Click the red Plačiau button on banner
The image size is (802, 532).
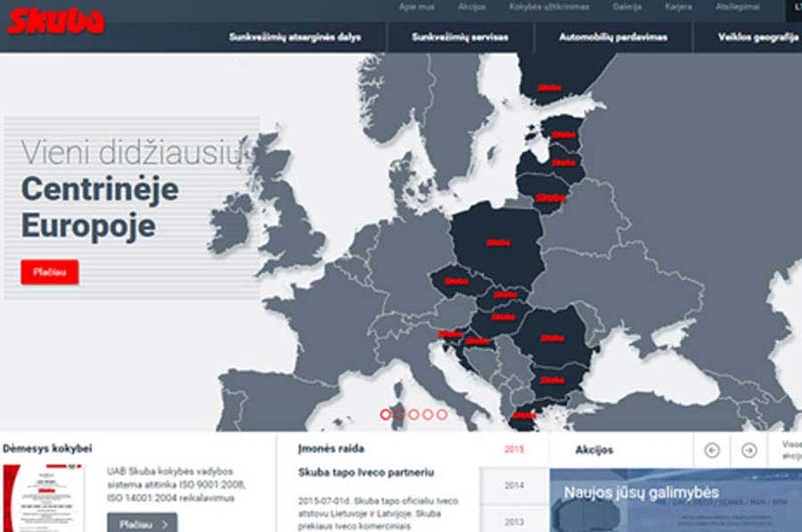[x=50, y=272]
